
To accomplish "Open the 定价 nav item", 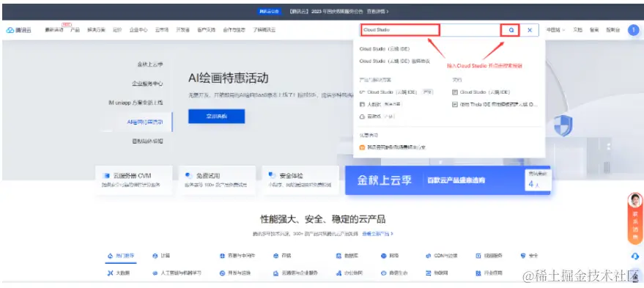I will pyautogui.click(x=117, y=30).
